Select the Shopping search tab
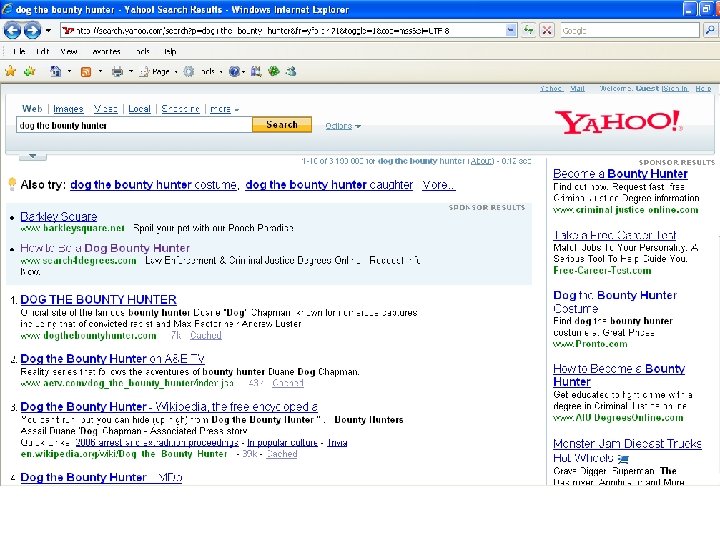The height and width of the screenshot is (540, 720). (180, 109)
